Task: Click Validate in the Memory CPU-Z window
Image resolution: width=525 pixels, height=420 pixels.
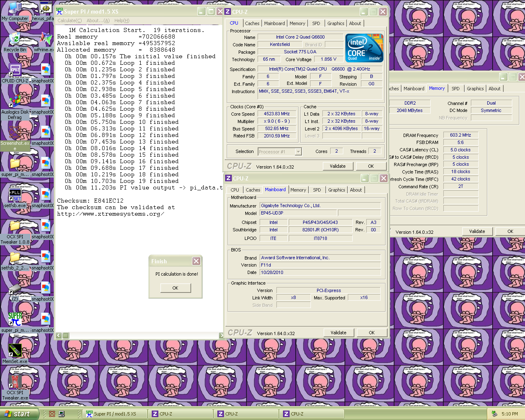Action: pos(477,231)
